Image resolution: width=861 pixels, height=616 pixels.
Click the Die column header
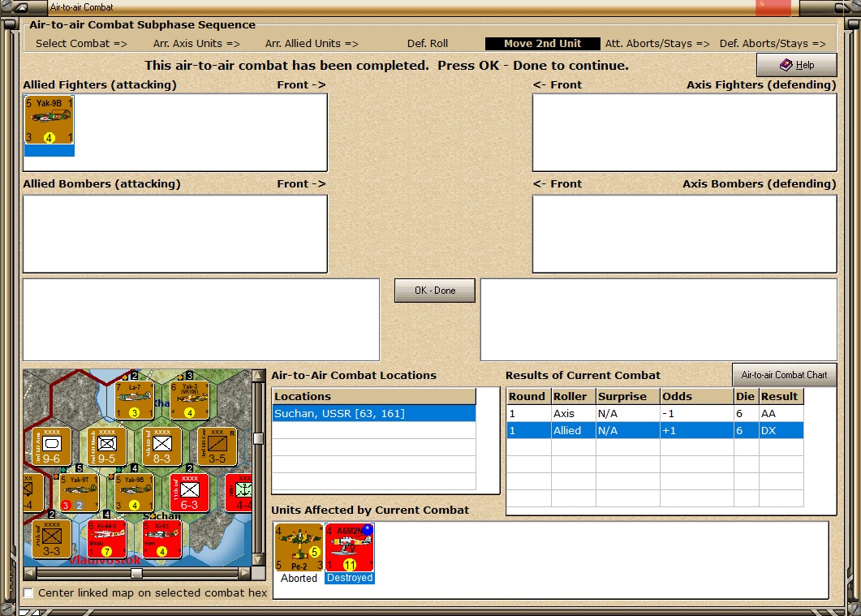747,396
